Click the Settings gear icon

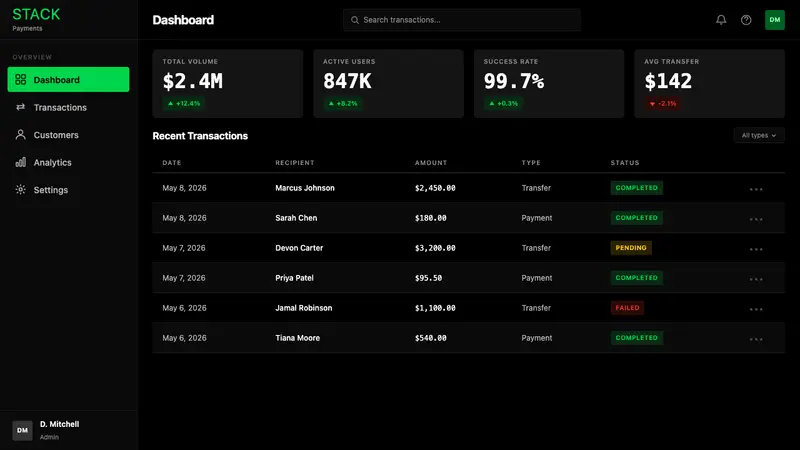[x=20, y=190]
